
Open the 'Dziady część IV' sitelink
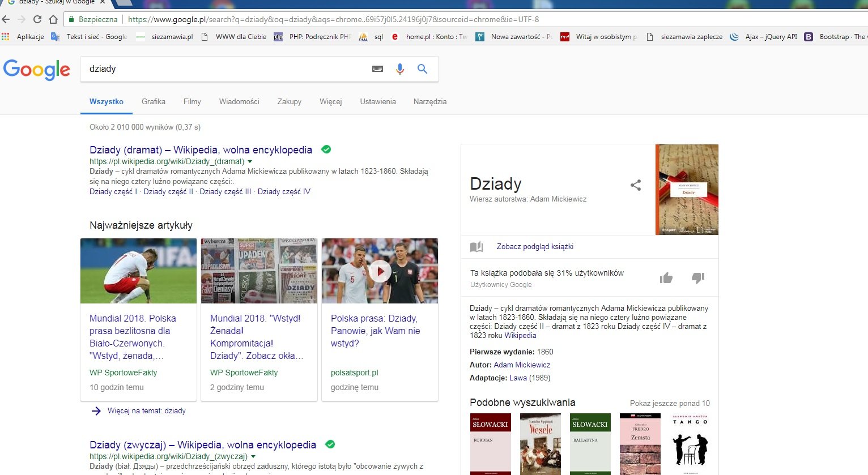[284, 192]
